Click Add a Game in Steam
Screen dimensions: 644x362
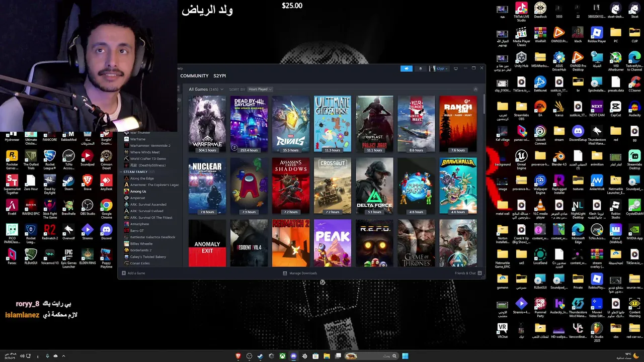[133, 273]
